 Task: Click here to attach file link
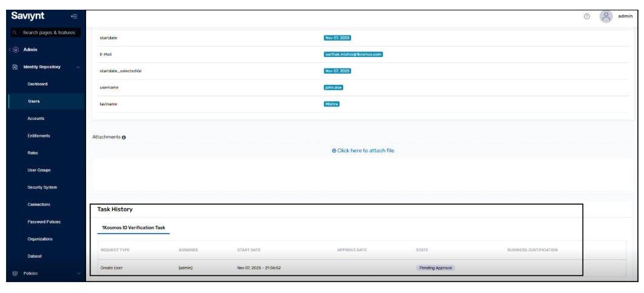pyautogui.click(x=363, y=151)
